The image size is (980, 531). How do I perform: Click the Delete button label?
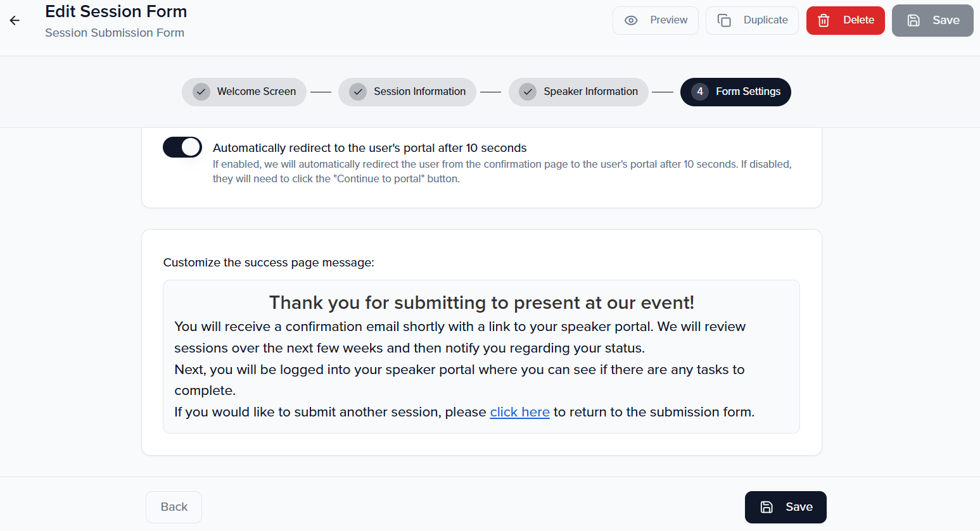click(x=858, y=20)
